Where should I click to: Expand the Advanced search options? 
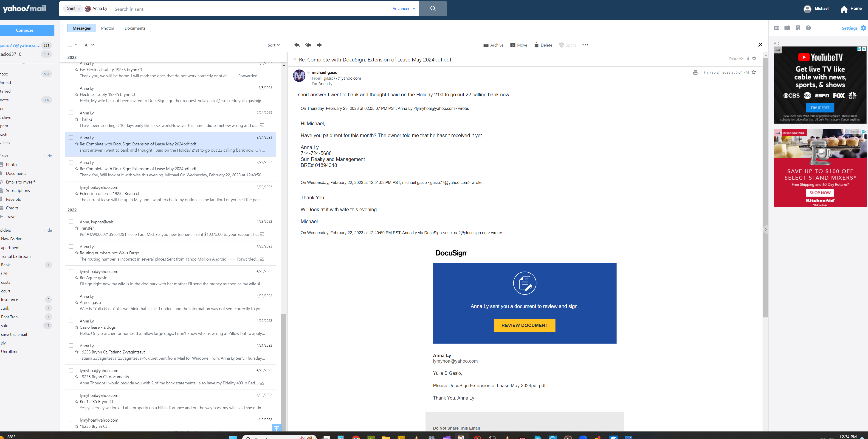pyautogui.click(x=404, y=9)
